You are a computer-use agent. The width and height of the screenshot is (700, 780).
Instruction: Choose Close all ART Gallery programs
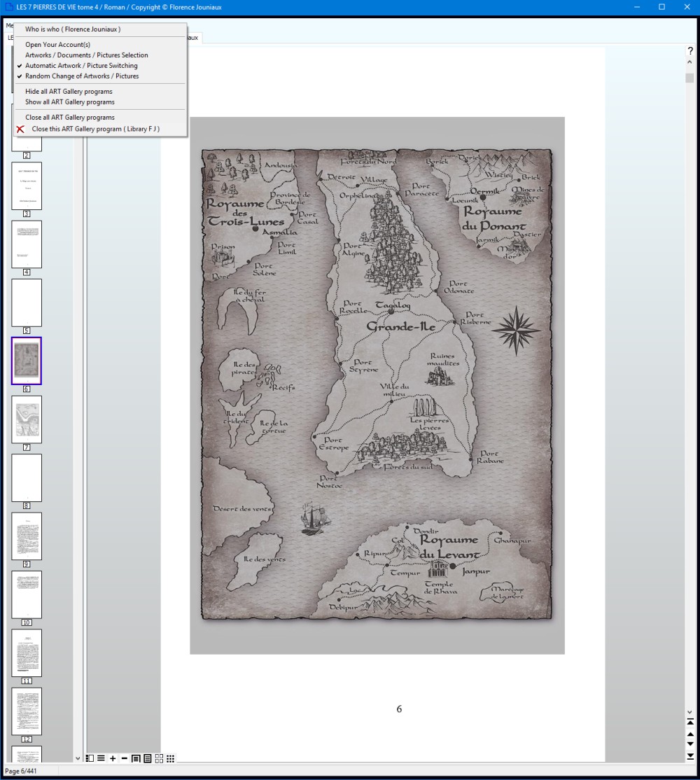click(x=69, y=118)
